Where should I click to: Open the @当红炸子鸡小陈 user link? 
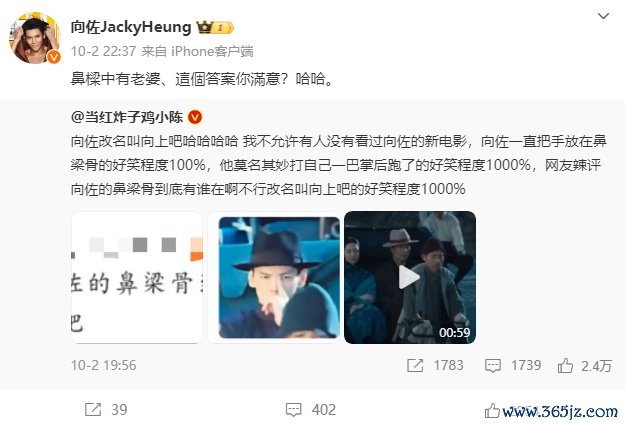click(x=127, y=117)
